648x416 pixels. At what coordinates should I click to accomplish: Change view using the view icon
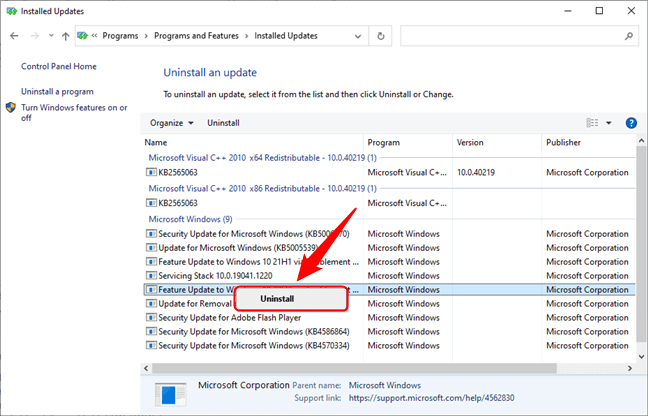click(x=592, y=123)
